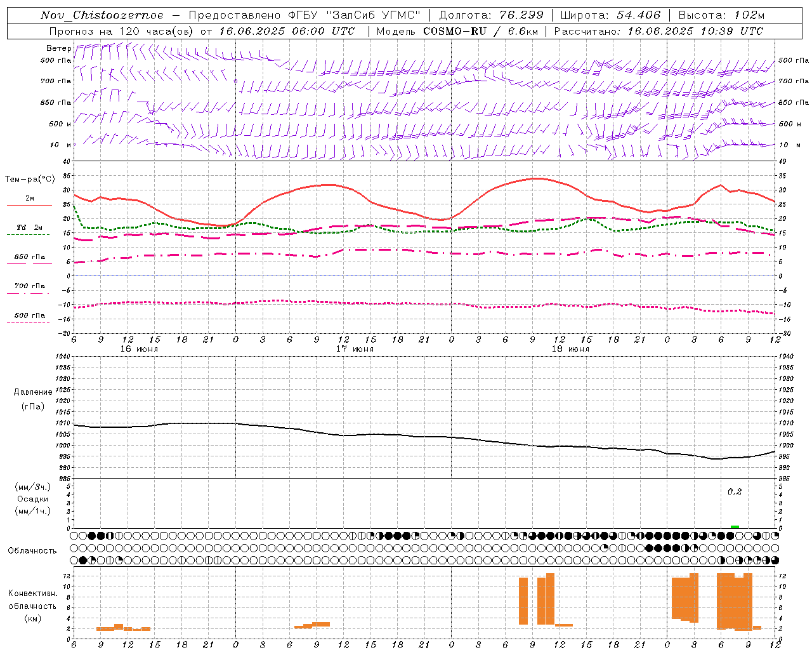The width and height of the screenshot is (812, 650).
Task: Click the dotted line sample under 500 гПа legend
Action: [x=28, y=323]
